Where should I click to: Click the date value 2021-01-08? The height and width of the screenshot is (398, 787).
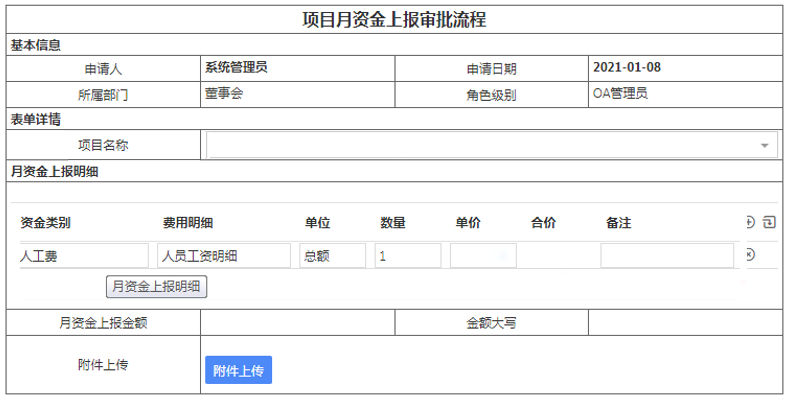pyautogui.click(x=627, y=67)
